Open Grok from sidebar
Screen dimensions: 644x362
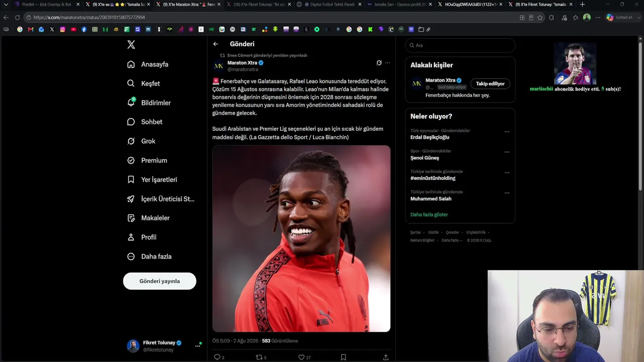[x=141, y=141]
